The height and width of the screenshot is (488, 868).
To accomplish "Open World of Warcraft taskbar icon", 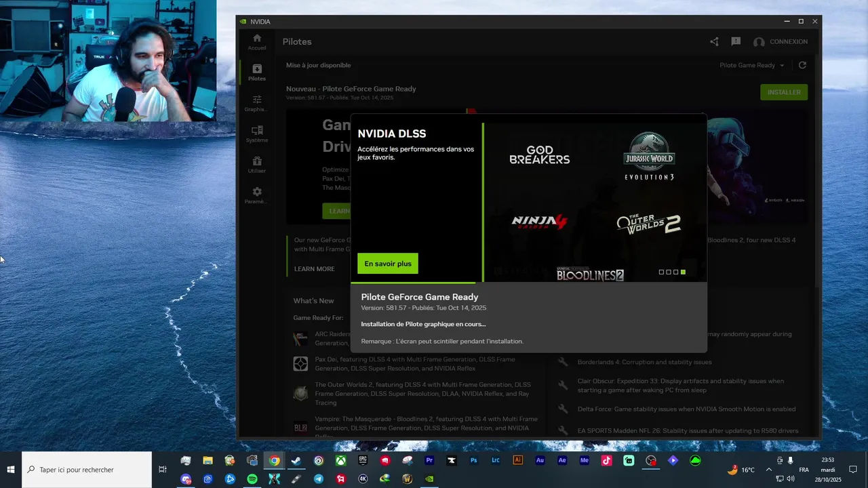I will coord(408,479).
